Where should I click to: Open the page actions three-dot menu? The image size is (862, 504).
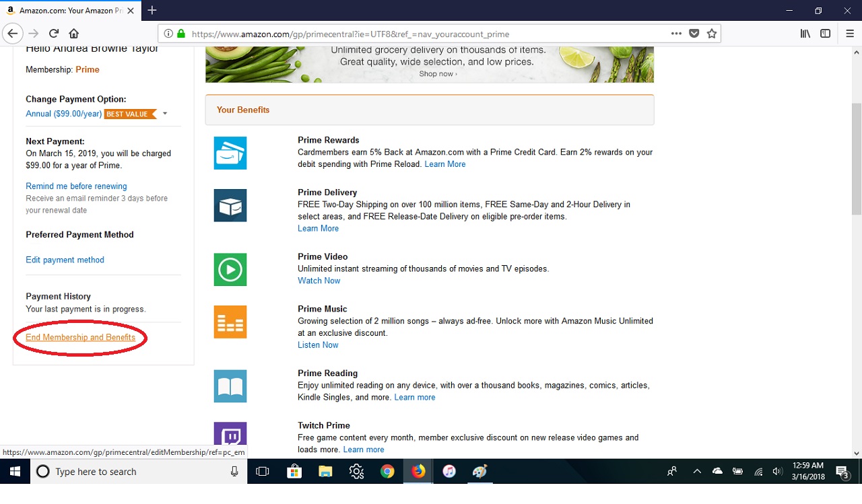[x=676, y=34]
